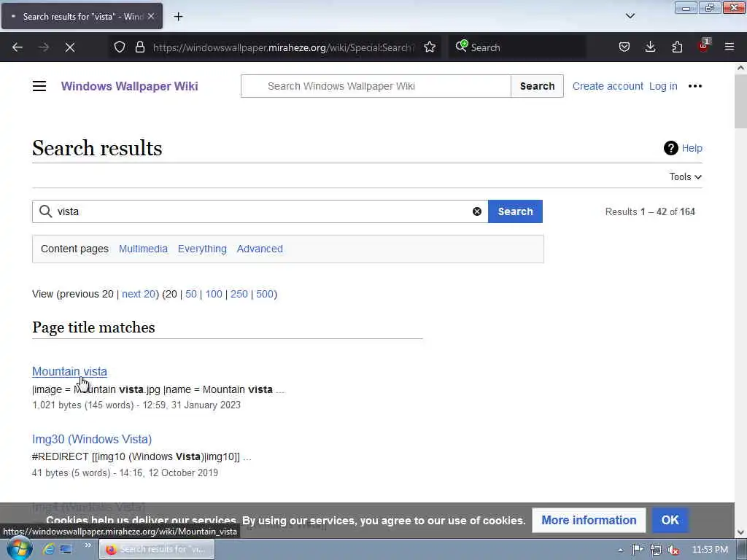
Task: Go back with the browser back arrow
Action: coord(18,47)
